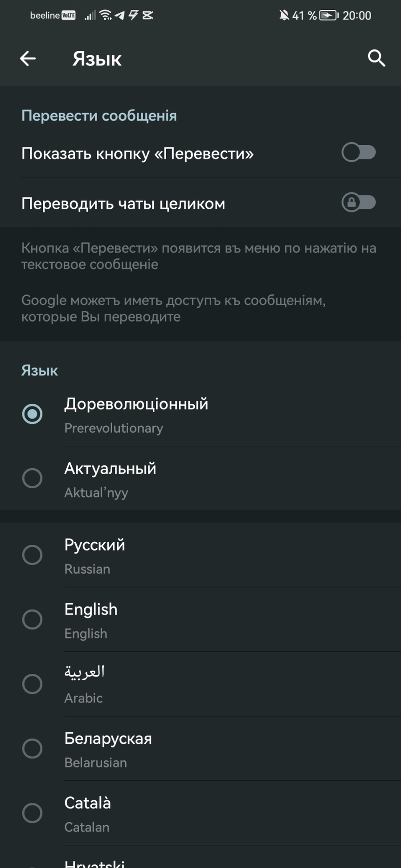Tap the 20:00 clock in status bar
The width and height of the screenshot is (401, 868).
click(356, 16)
